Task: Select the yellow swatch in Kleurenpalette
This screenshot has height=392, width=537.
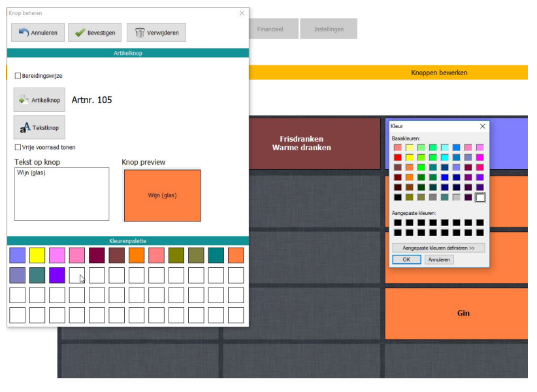Action: pyautogui.click(x=37, y=255)
